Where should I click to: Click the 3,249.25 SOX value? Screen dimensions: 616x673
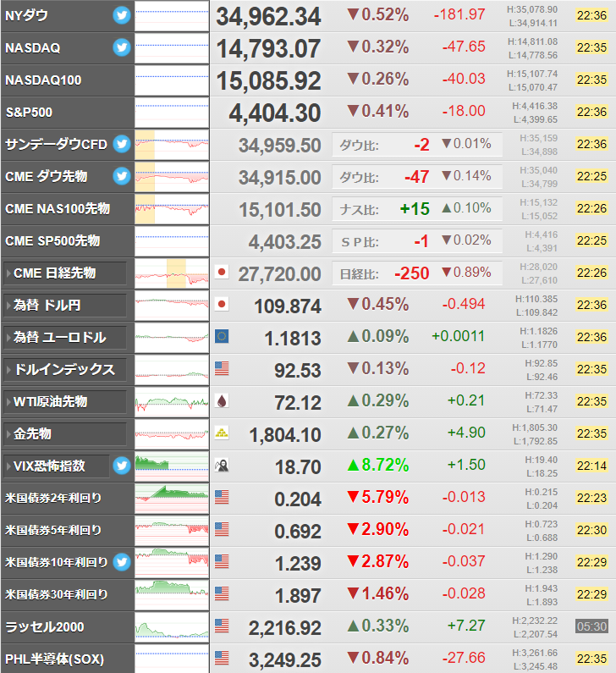285,660
